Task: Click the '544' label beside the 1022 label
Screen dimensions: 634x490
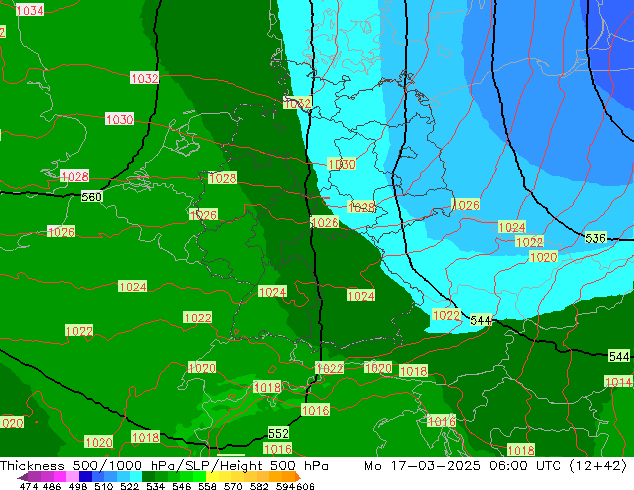Action: (x=480, y=321)
